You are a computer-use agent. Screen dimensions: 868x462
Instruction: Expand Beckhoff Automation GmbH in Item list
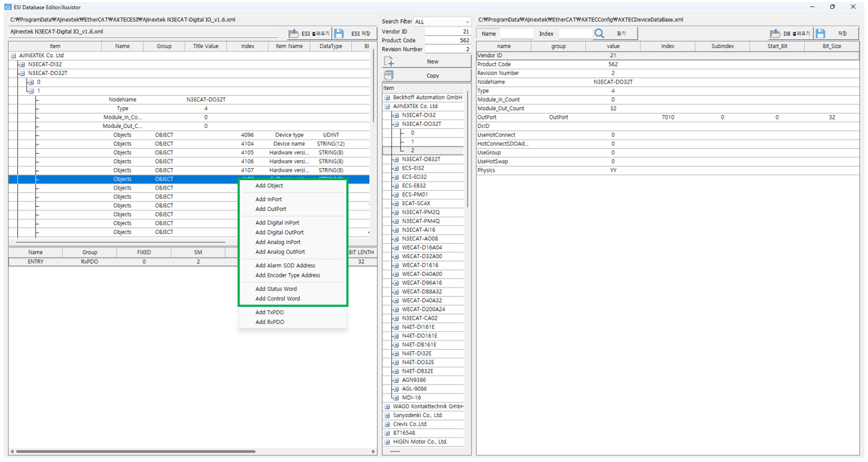[387, 97]
